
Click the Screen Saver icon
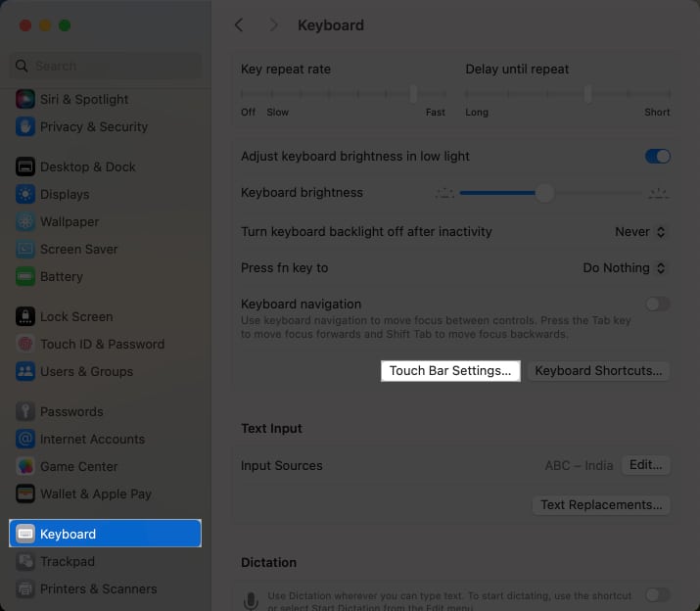[25, 250]
